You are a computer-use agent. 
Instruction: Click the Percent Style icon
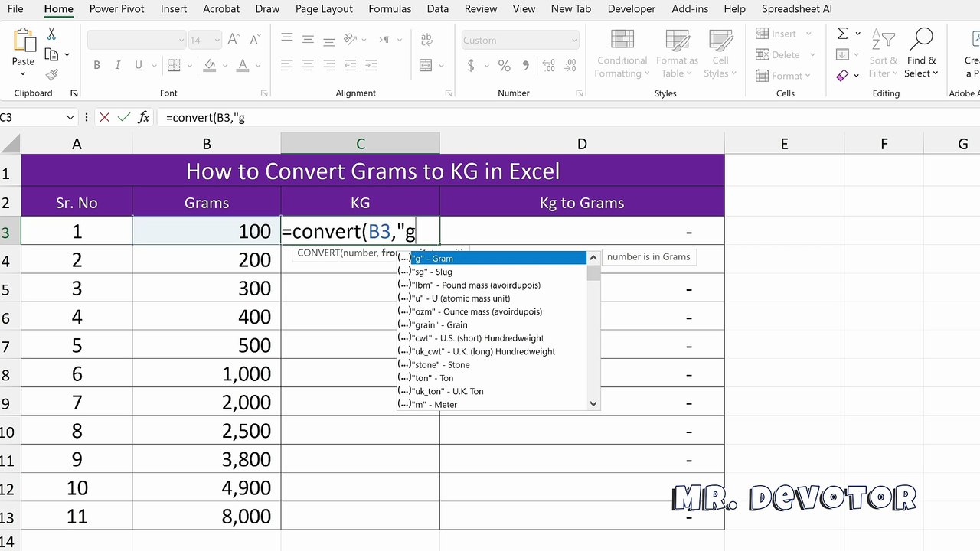pyautogui.click(x=504, y=66)
